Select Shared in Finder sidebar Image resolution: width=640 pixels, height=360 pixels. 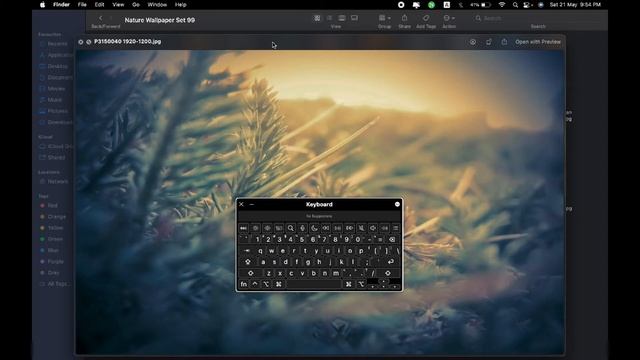click(x=53, y=157)
